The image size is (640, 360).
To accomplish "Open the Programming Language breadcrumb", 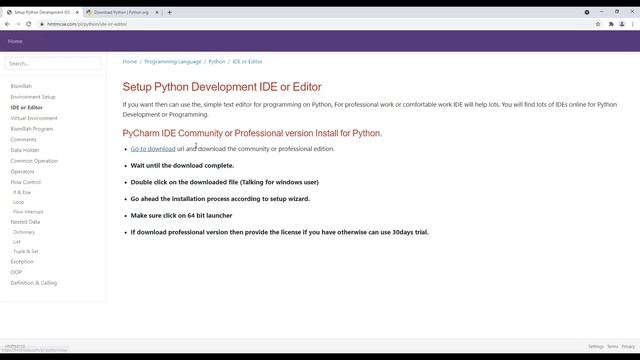I will point(173,62).
